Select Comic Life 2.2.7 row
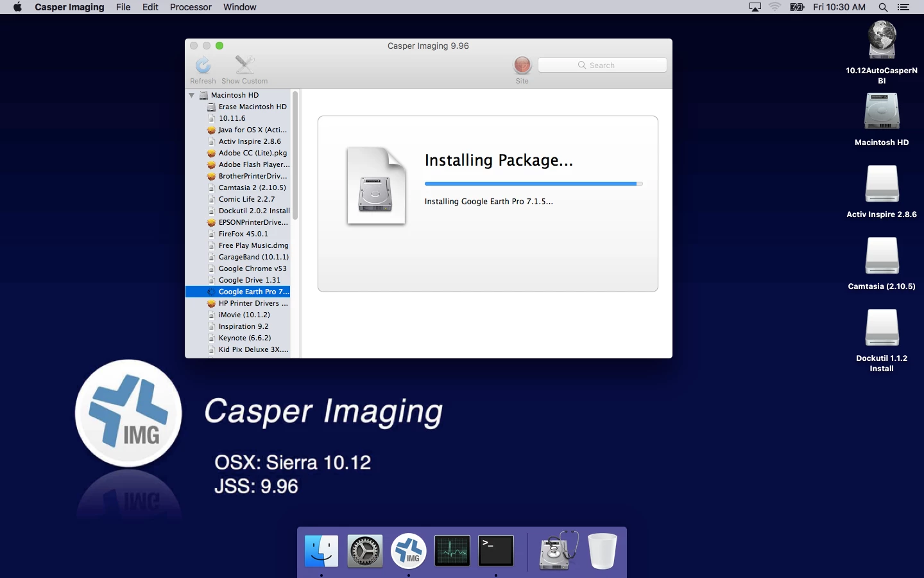Image resolution: width=924 pixels, height=578 pixels. pyautogui.click(x=238, y=199)
